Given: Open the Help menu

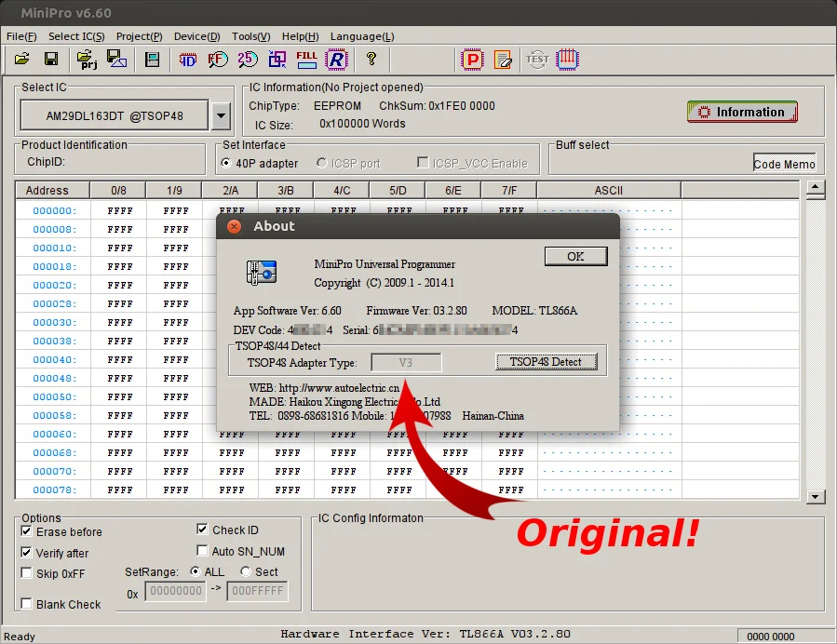Looking at the screenshot, I should point(300,36).
